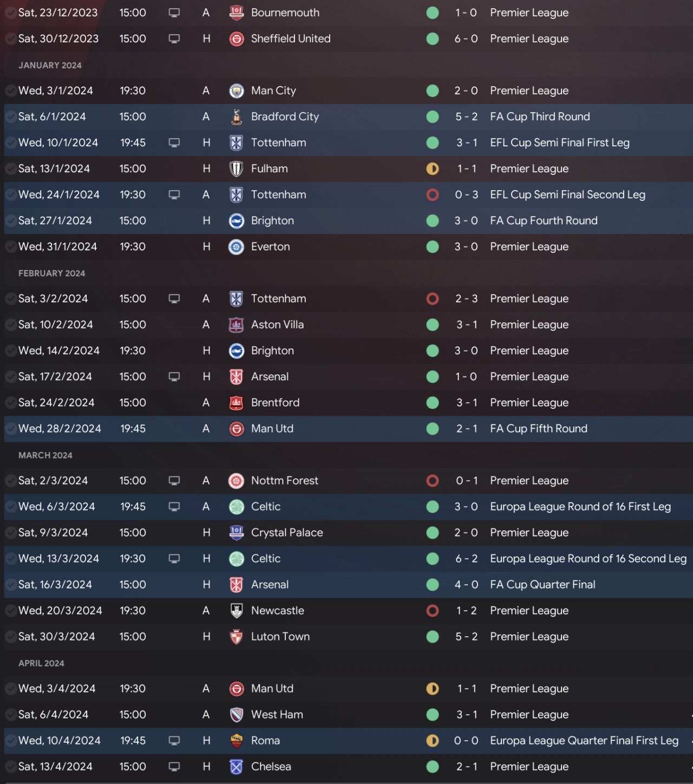Toggle the checkmark beside the West Ham fixture

[x=10, y=714]
